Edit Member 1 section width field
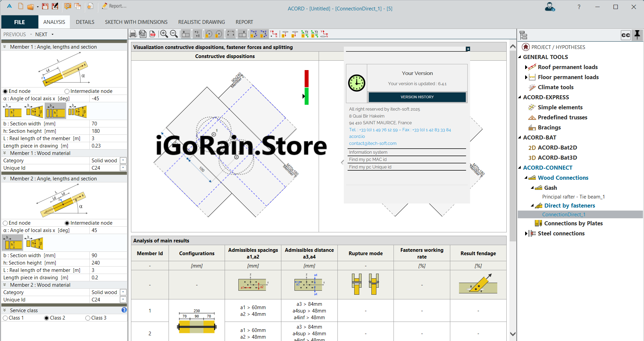The image size is (644, 341). click(x=108, y=124)
